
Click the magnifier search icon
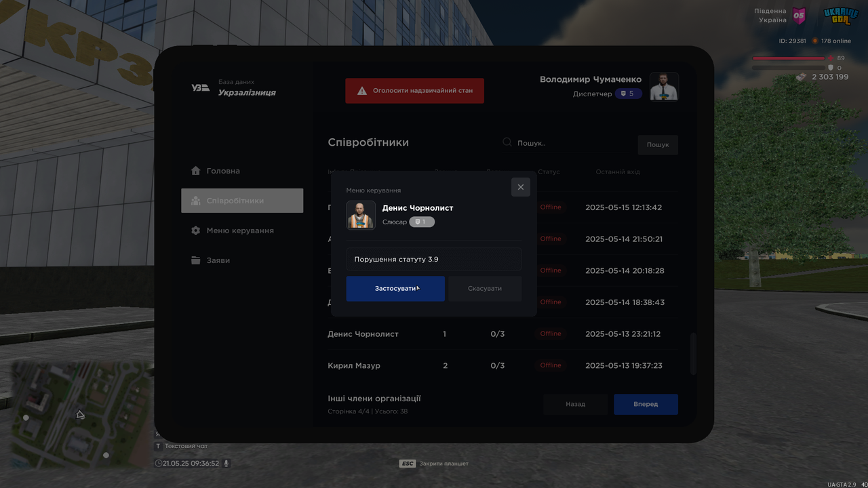(x=507, y=142)
